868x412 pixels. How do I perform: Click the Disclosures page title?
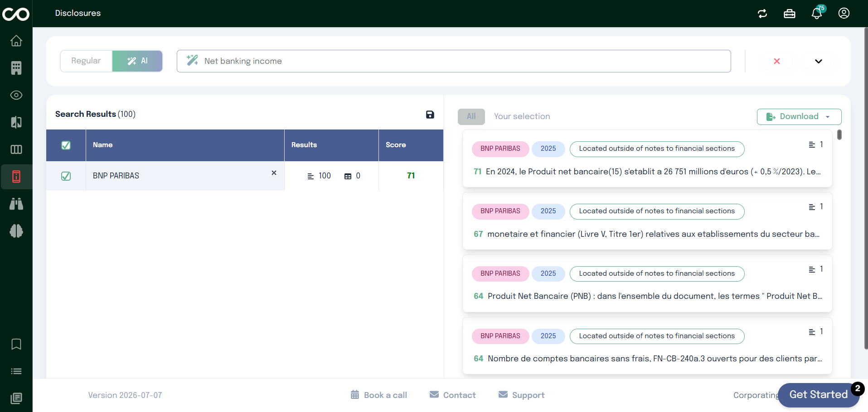(x=78, y=13)
